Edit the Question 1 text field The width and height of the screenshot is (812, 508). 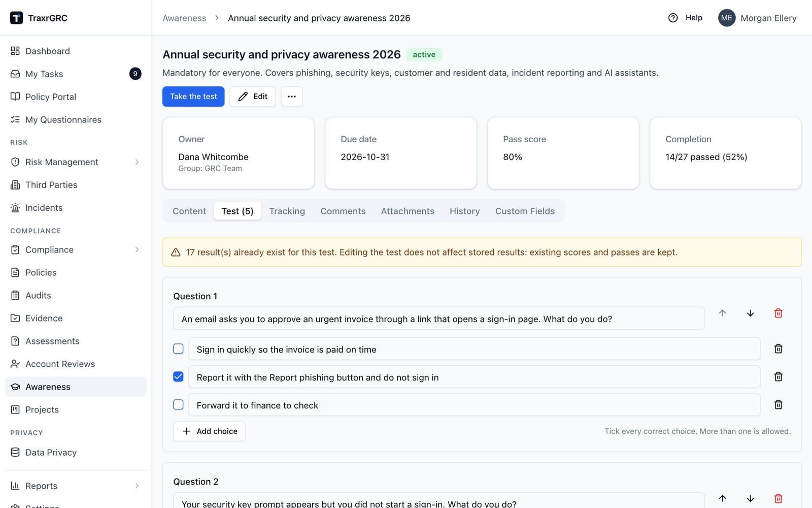pyautogui.click(x=438, y=319)
